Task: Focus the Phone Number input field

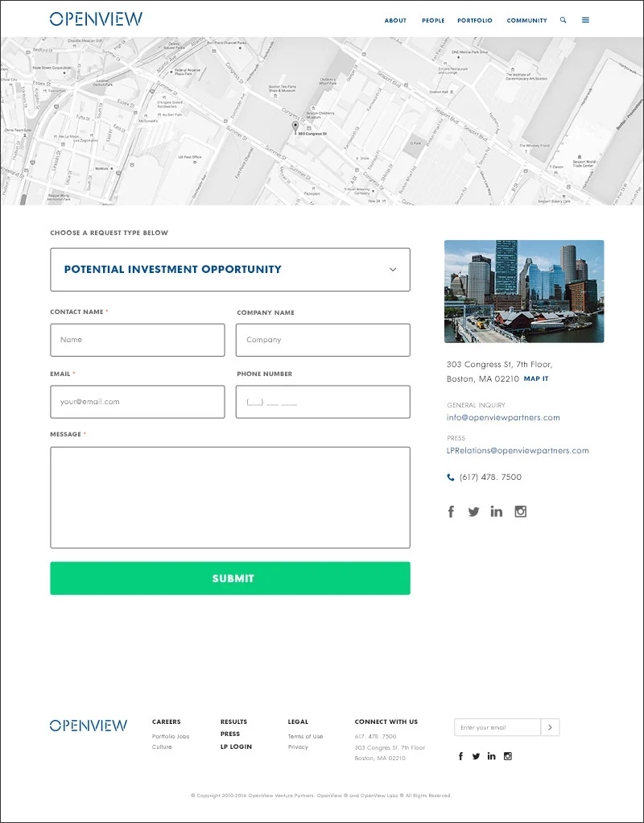Action: tap(323, 402)
